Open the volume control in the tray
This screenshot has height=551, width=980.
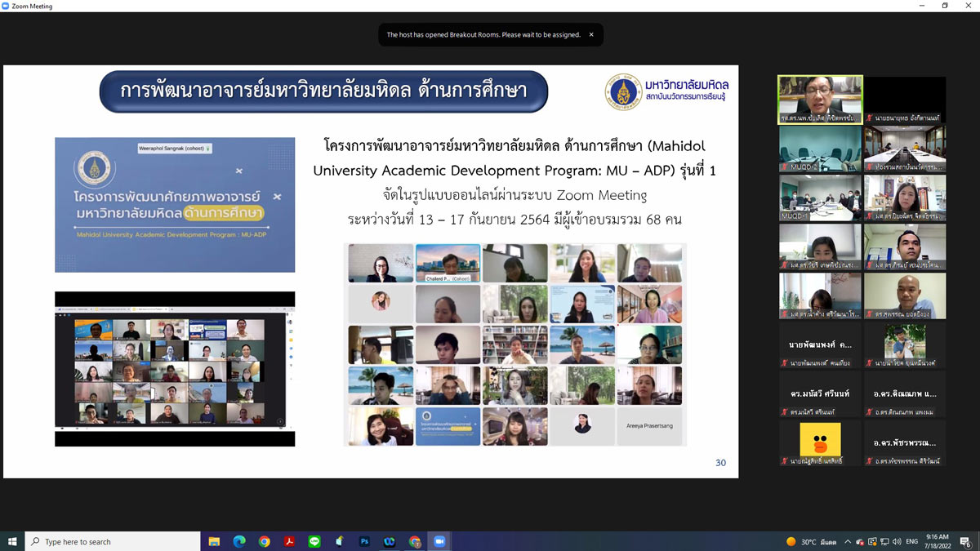click(x=897, y=541)
